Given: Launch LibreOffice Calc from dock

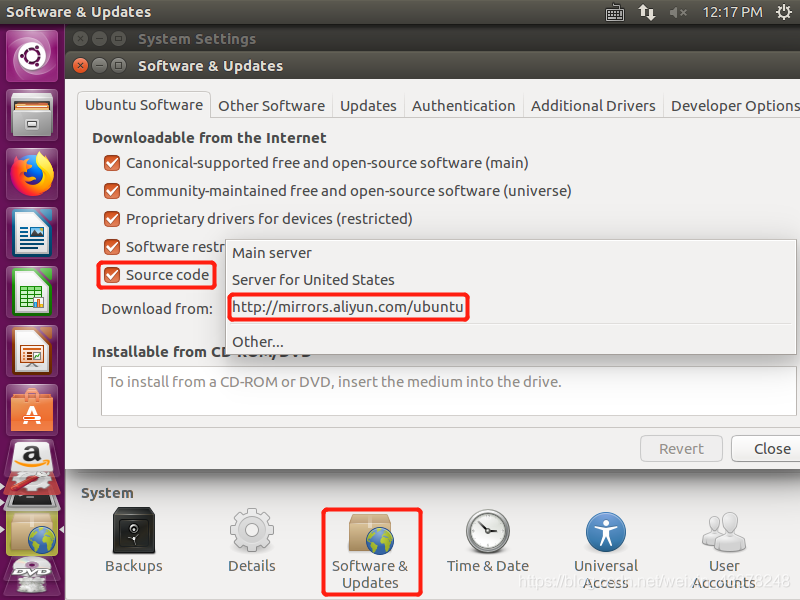Looking at the screenshot, I should click(x=32, y=292).
